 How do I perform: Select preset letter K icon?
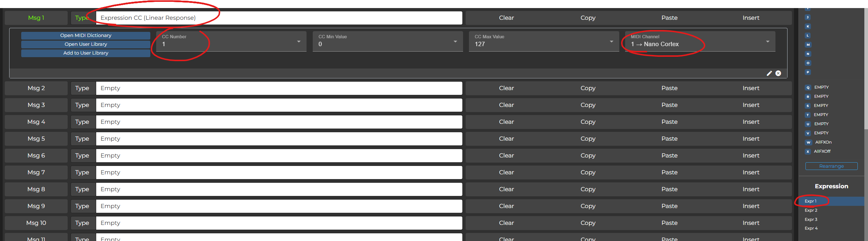[808, 26]
